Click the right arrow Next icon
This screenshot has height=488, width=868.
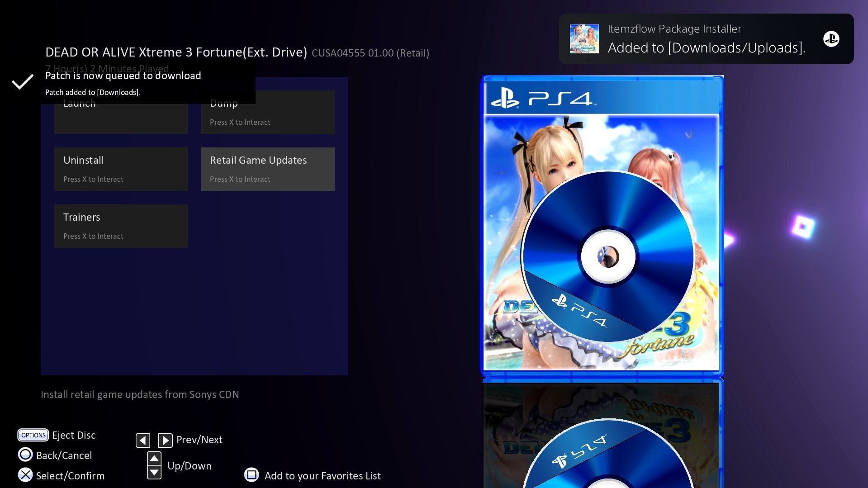[x=165, y=440]
